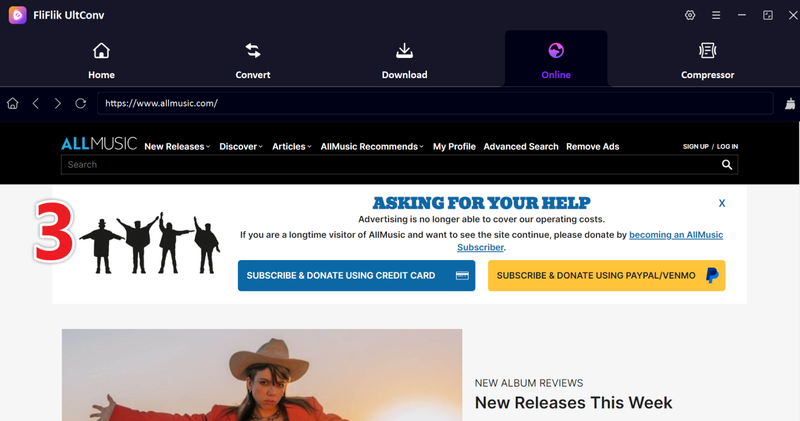
Task: Click LOG IN link
Action: pyautogui.click(x=727, y=146)
